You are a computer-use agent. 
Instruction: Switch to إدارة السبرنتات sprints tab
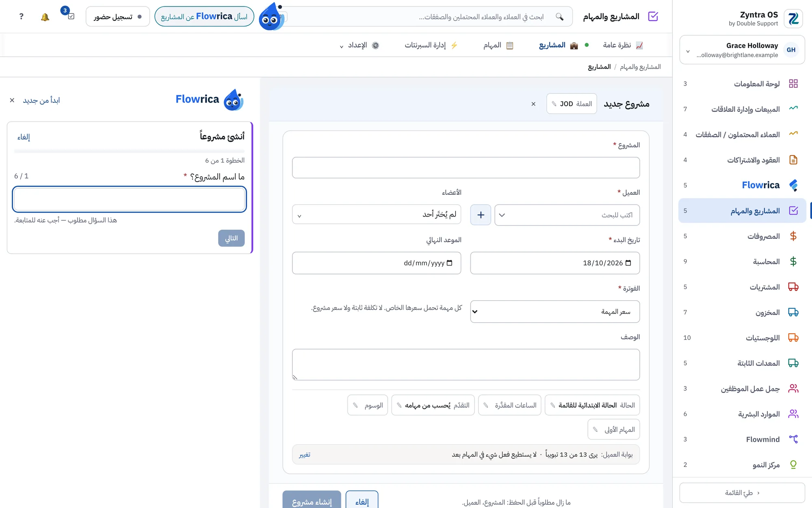pyautogui.click(x=431, y=45)
